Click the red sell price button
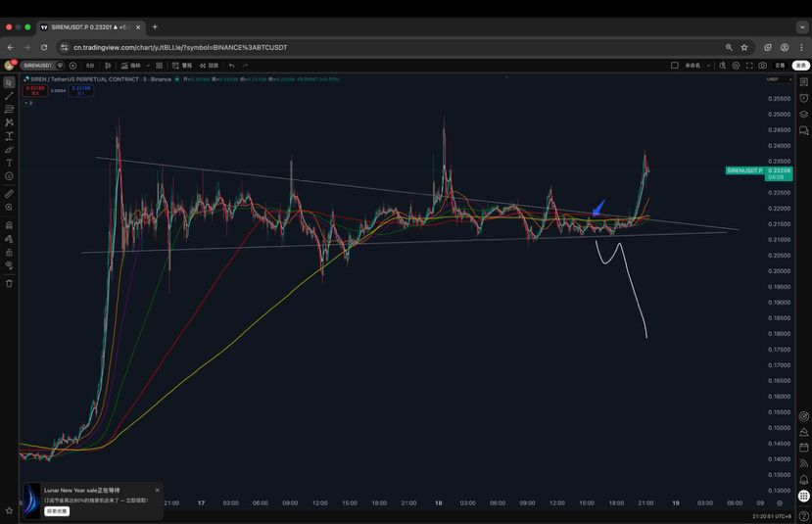The height and width of the screenshot is (524, 812). coord(35,89)
